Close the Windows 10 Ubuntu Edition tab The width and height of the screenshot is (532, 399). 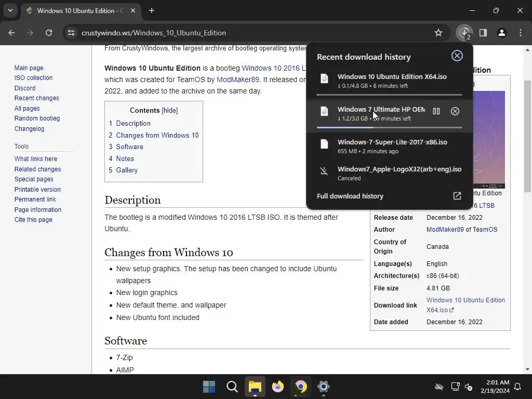pyautogui.click(x=133, y=10)
